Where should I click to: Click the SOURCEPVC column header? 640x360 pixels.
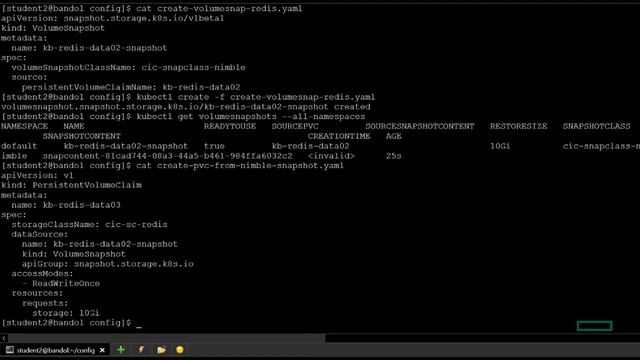(295, 127)
